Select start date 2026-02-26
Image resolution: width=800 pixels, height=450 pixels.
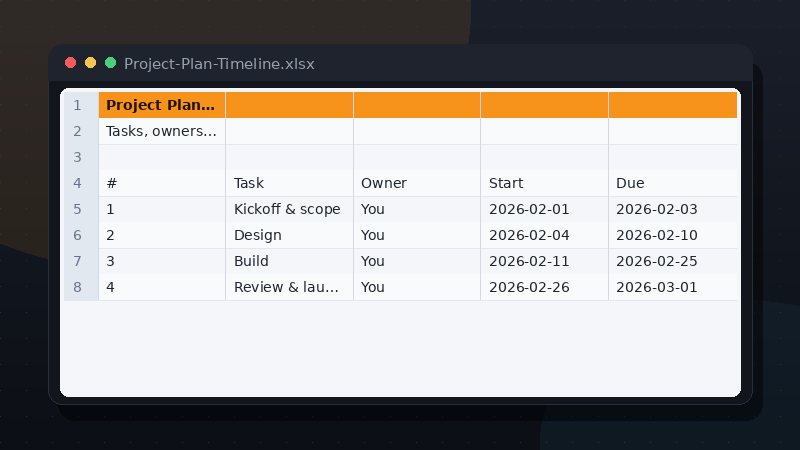pyautogui.click(x=544, y=287)
